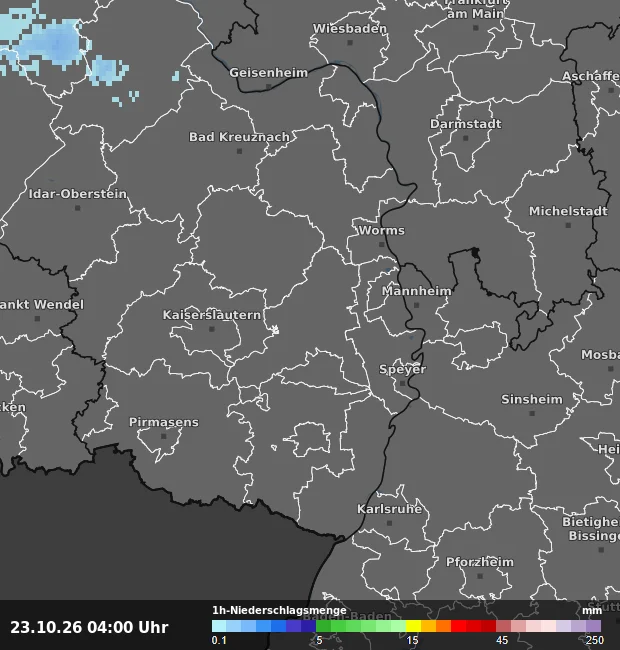This screenshot has height=650, width=620.
Task: Click the Bietigheim-Bissingen label
Action: click(591, 529)
